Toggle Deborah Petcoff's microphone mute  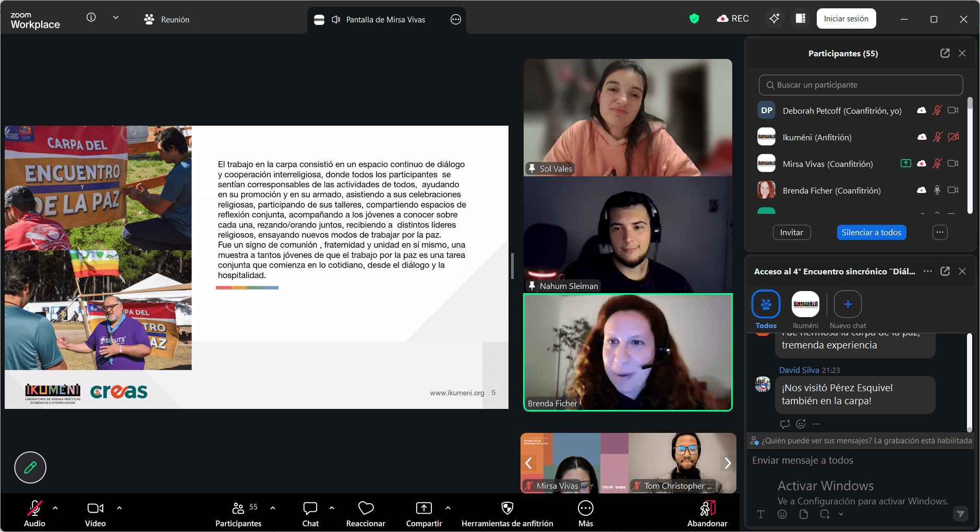point(937,111)
